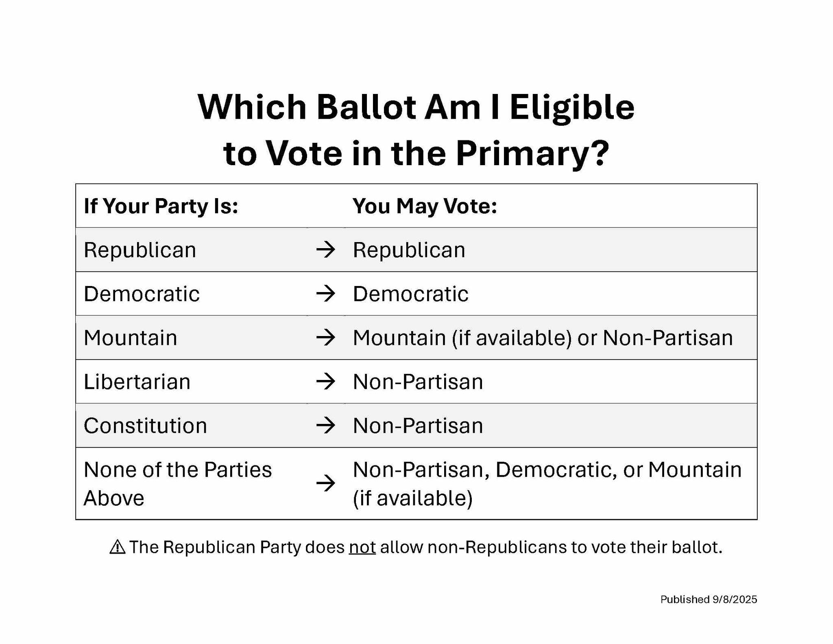Image resolution: width=833 pixels, height=644 pixels.
Task: Click "to Vote in the Primary?" heading line
Action: [416, 153]
